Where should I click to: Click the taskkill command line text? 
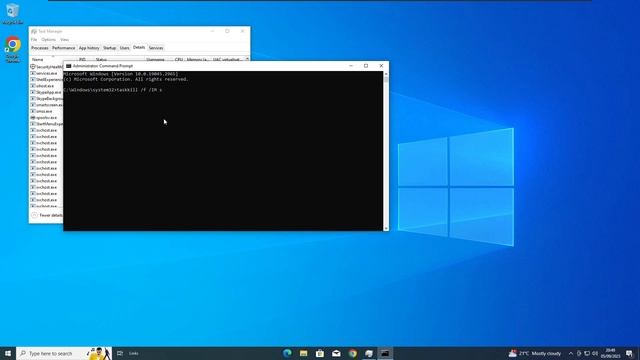113,90
